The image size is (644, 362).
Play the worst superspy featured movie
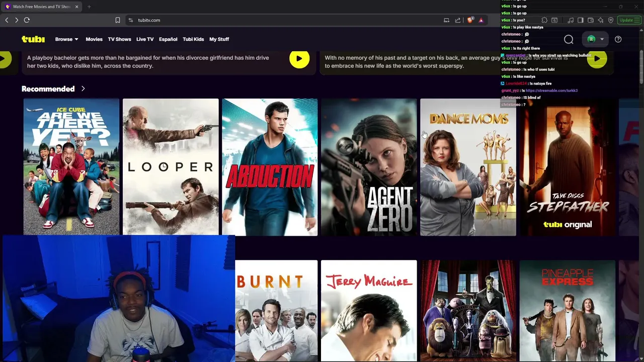597,59
